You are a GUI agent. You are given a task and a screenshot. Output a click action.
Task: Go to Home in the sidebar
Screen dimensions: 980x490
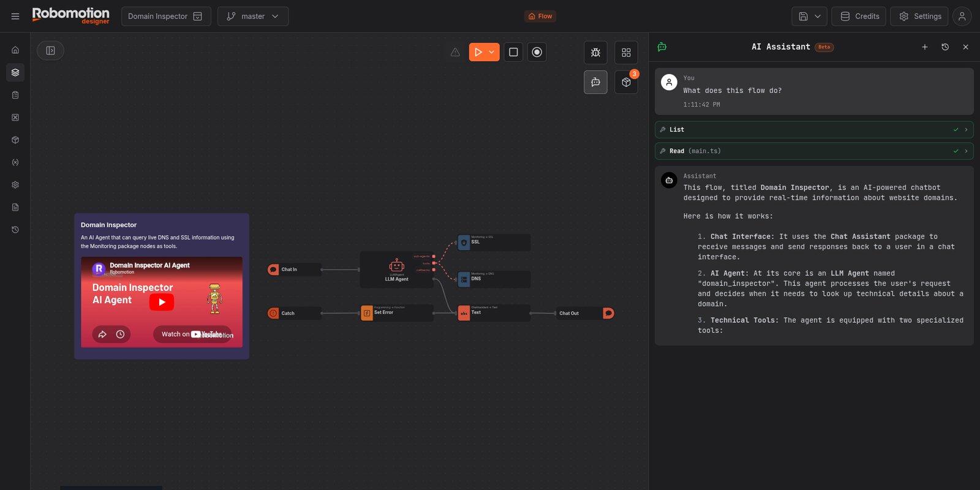(15, 50)
